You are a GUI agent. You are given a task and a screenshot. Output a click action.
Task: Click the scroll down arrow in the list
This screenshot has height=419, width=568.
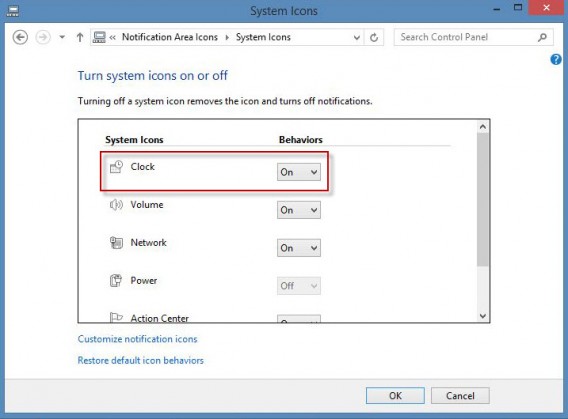click(x=483, y=315)
